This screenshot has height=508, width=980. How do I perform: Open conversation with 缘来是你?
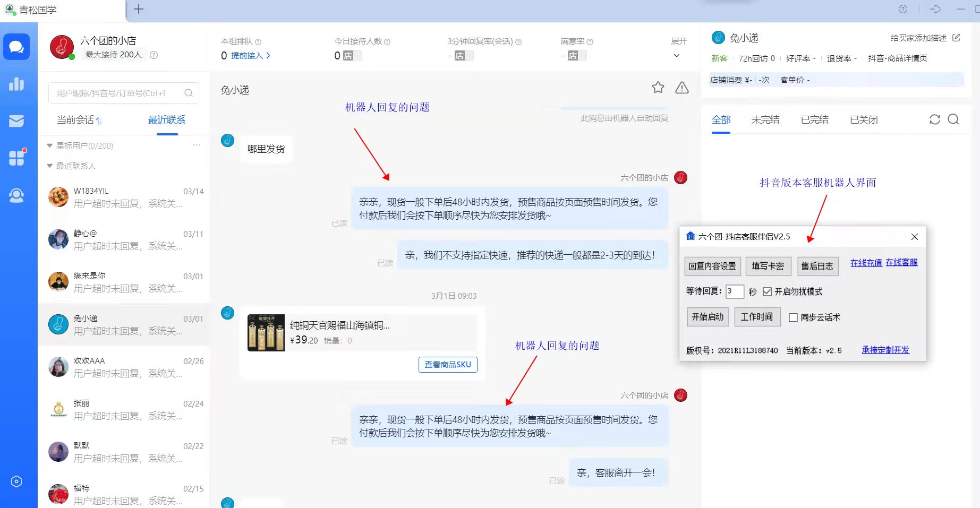click(124, 282)
